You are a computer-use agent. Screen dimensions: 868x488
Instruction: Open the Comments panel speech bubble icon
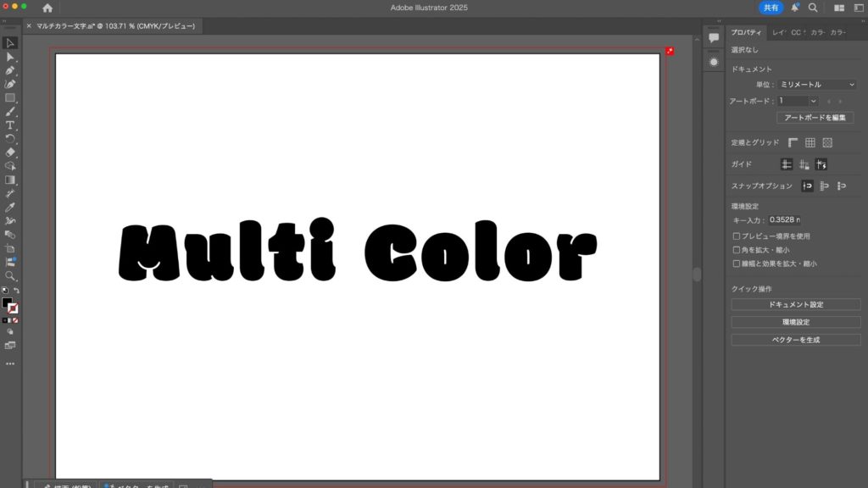click(x=714, y=37)
